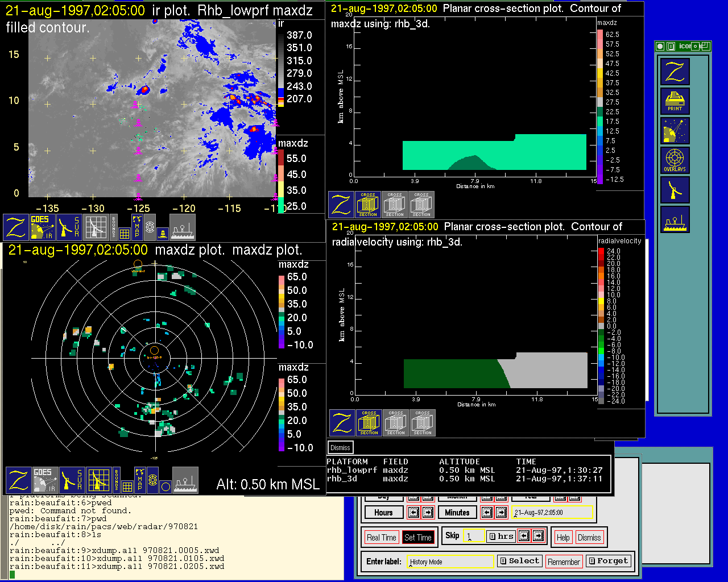Viewport: 728px width, 582px height.
Task: Click the Zebra Z icon under the radialvelocity cross-section
Action: tap(342, 423)
